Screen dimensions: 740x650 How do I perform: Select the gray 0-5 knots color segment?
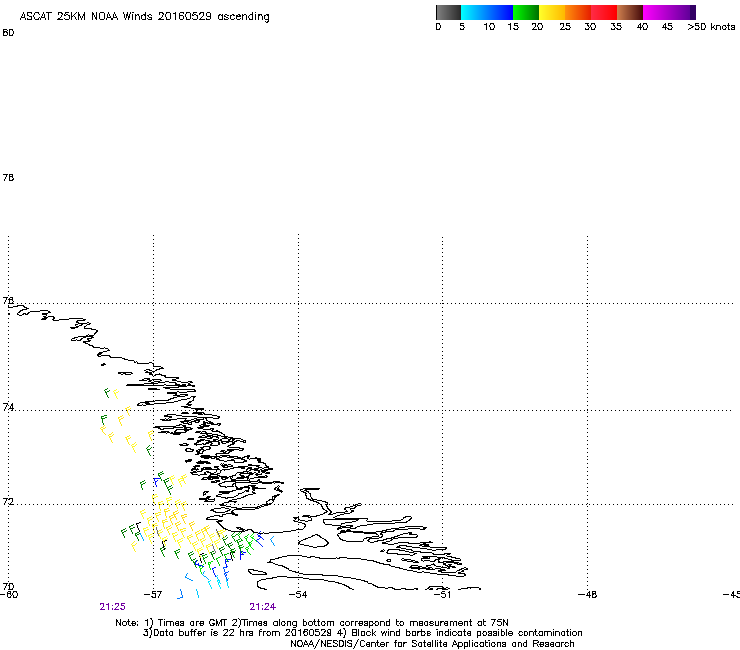(448, 12)
